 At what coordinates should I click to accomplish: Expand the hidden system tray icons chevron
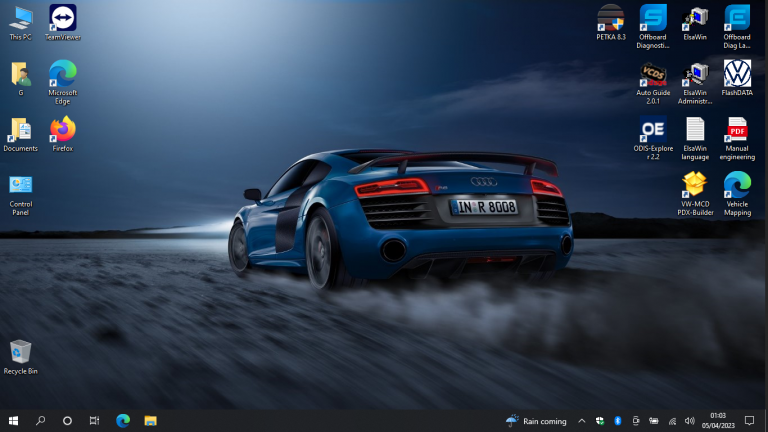[581, 421]
